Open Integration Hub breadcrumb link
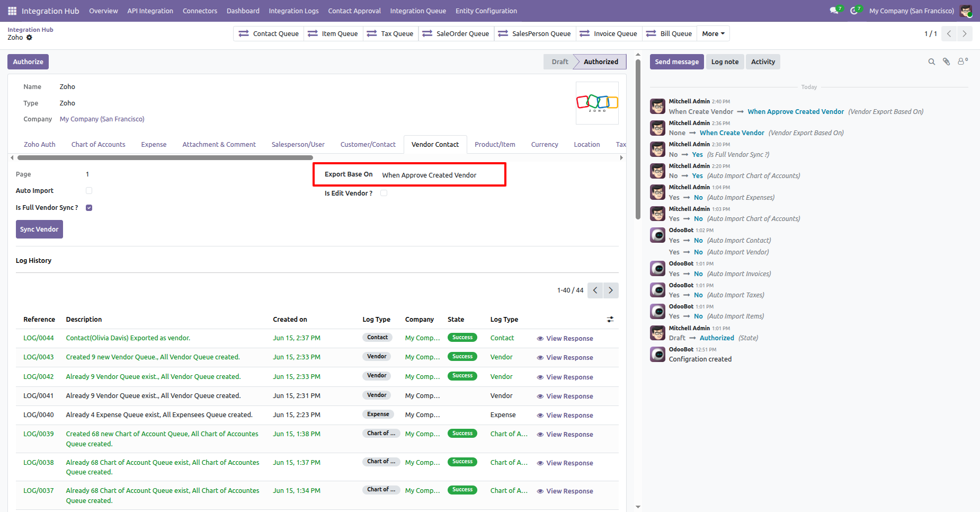The width and height of the screenshot is (980, 512). click(30, 30)
